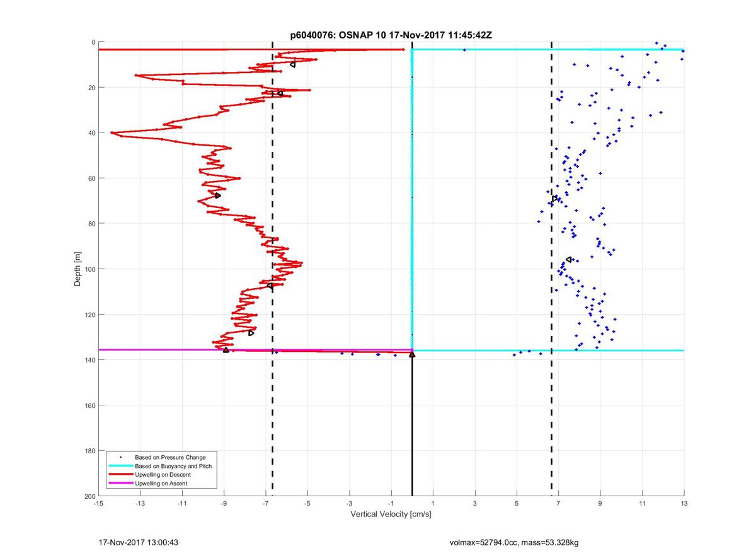Click x-axis tick label '-5'
The height and width of the screenshot is (558, 756).
(x=307, y=503)
